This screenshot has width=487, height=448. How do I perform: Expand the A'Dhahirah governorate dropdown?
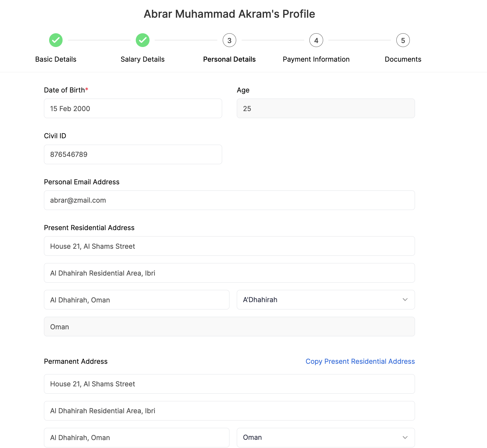pos(320,300)
